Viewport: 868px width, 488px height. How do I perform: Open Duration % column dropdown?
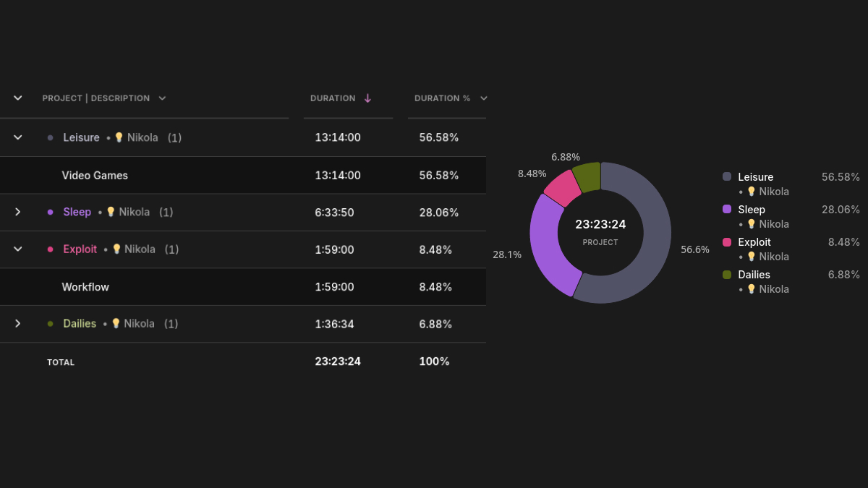click(484, 98)
